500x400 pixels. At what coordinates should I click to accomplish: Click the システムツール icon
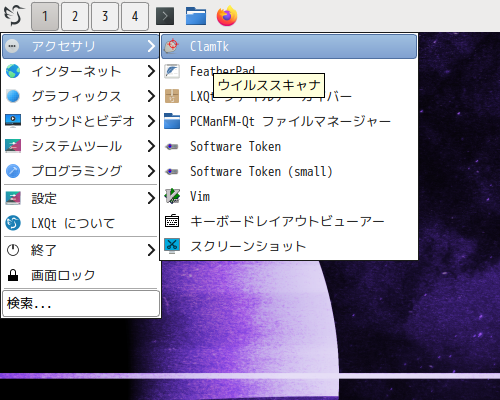point(13,146)
